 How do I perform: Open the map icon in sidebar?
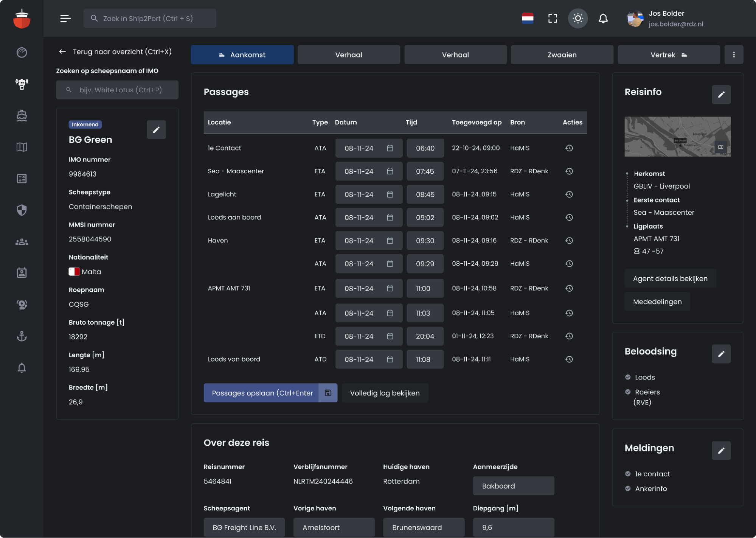coord(22,147)
